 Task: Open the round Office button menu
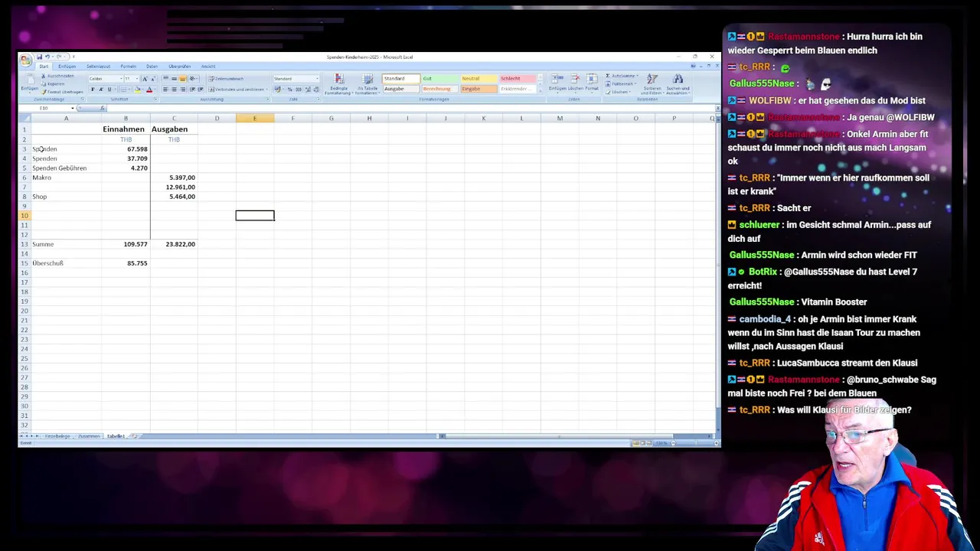(26, 60)
